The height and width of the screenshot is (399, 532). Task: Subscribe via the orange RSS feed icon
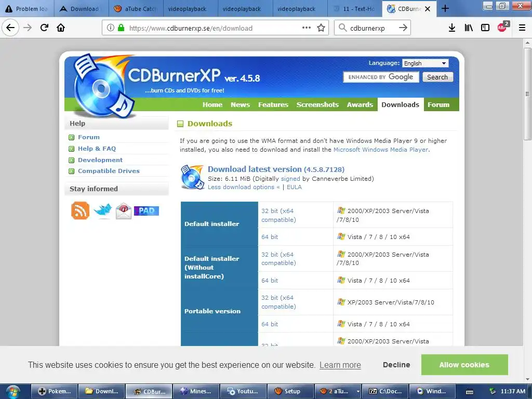point(80,210)
